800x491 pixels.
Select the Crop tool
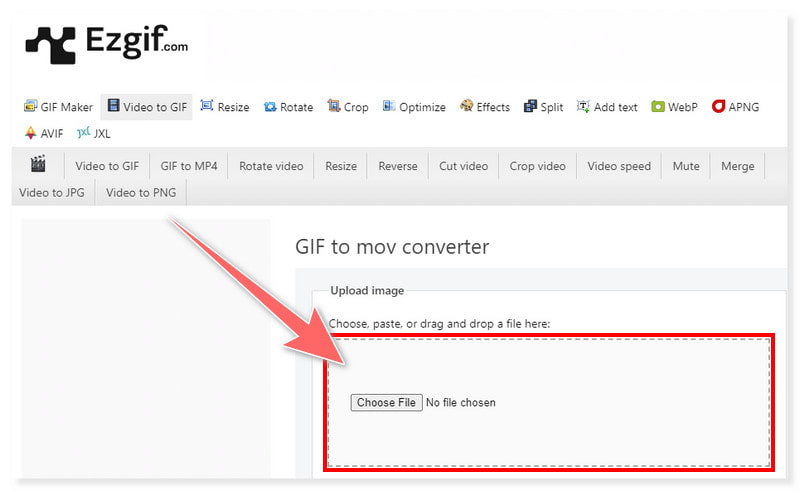point(347,107)
